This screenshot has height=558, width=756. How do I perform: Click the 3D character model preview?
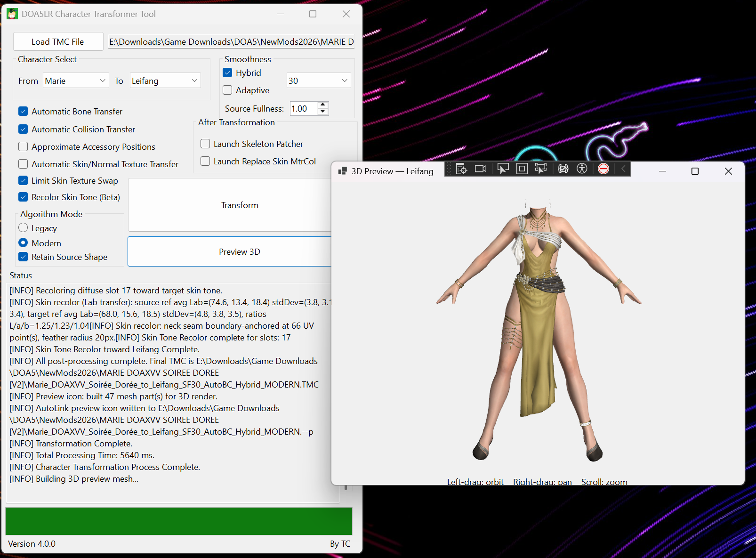tap(539, 330)
